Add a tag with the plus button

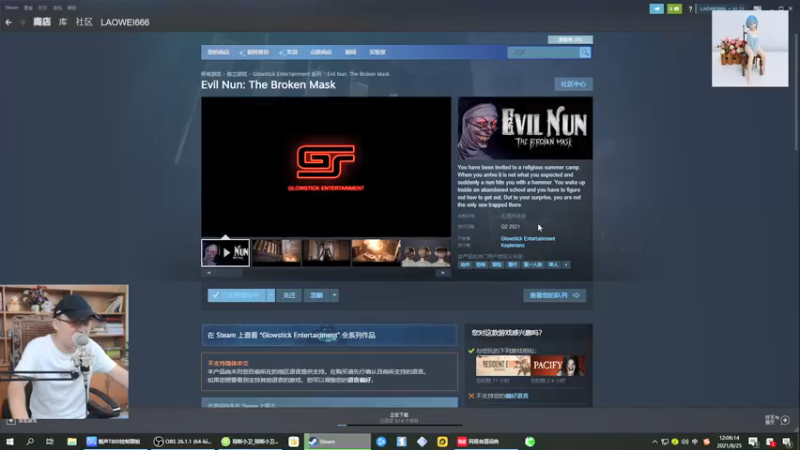pyautogui.click(x=566, y=265)
